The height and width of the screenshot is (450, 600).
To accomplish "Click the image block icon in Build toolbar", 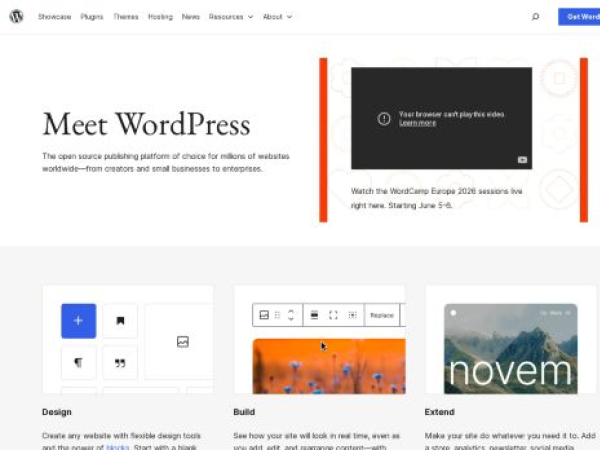I will (x=264, y=315).
